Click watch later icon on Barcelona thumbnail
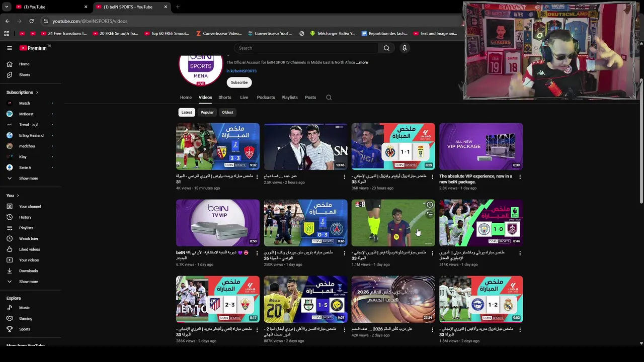Viewport: 644px width, 362px height. 430,205
